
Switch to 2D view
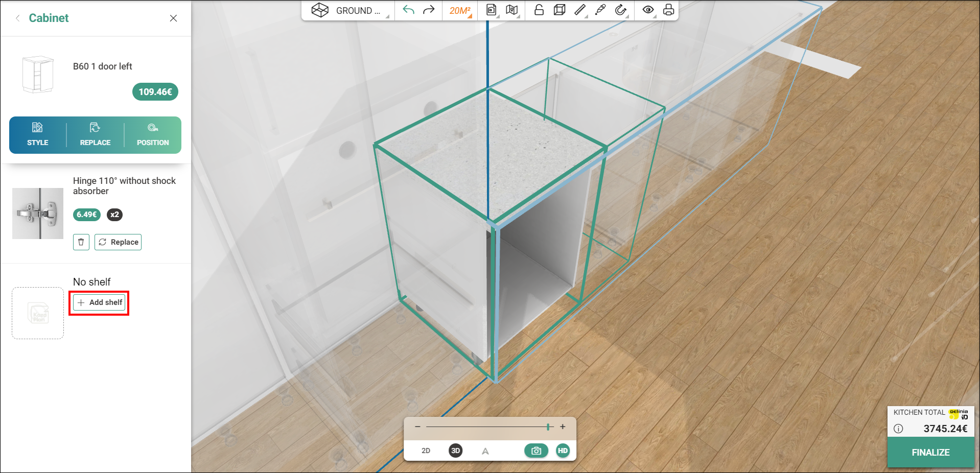(x=426, y=451)
